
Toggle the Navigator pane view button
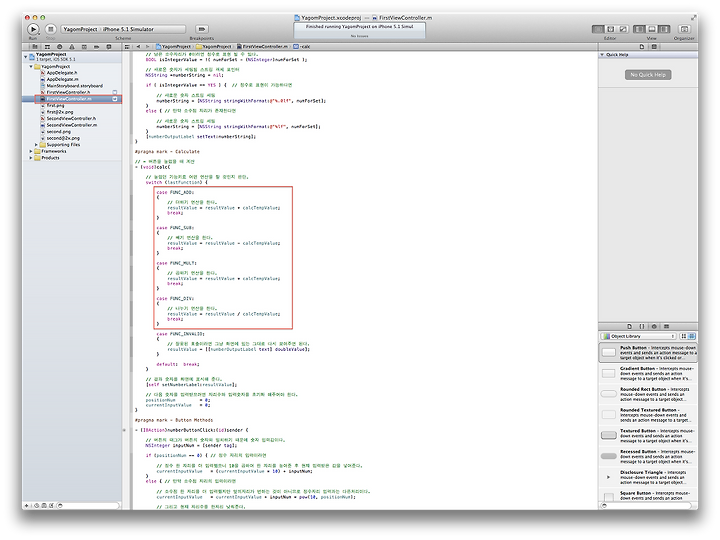pos(639,29)
